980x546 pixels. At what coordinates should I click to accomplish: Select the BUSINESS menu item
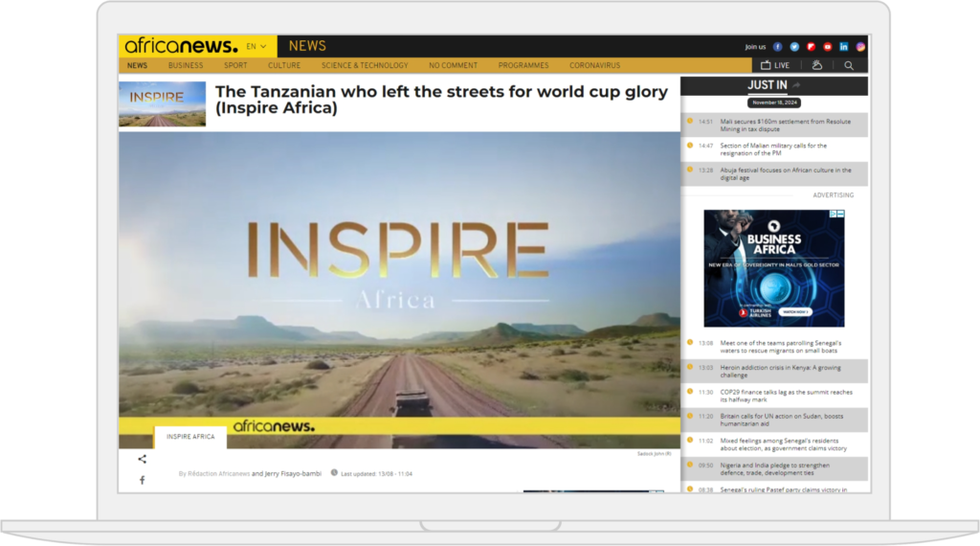(186, 65)
